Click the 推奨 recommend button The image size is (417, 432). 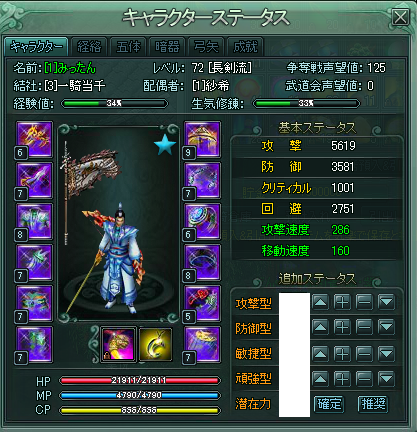pyautogui.click(x=373, y=404)
